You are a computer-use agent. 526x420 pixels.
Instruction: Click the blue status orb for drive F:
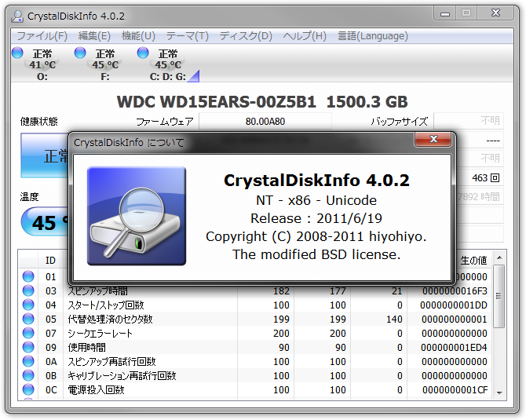[x=80, y=53]
